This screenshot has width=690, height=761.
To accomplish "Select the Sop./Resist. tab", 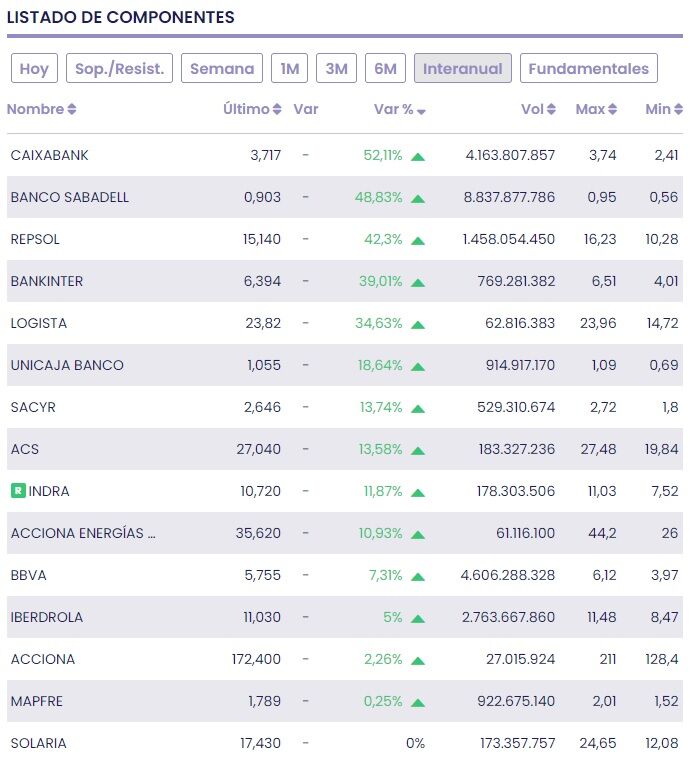I will pyautogui.click(x=119, y=69).
